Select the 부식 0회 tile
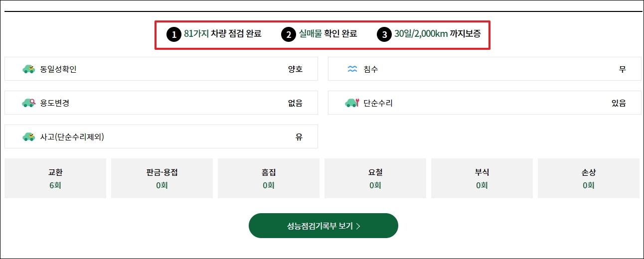 pos(482,178)
